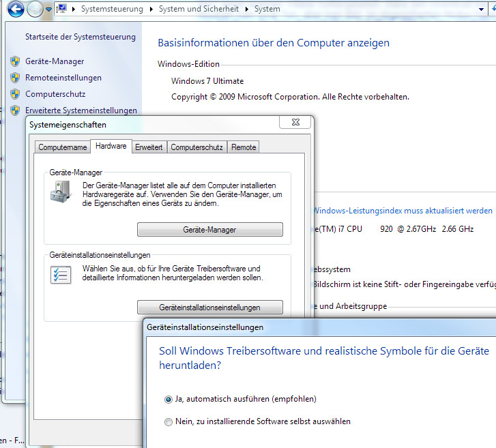This screenshot has width=496, height=448.
Task: Click the Windows 7 Ultimate text
Action: [x=207, y=81]
